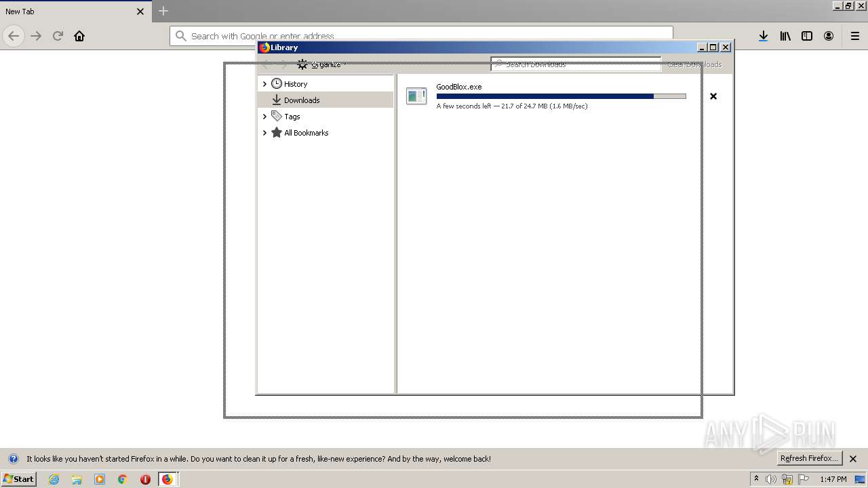Reload the current Firefox page

tap(58, 36)
